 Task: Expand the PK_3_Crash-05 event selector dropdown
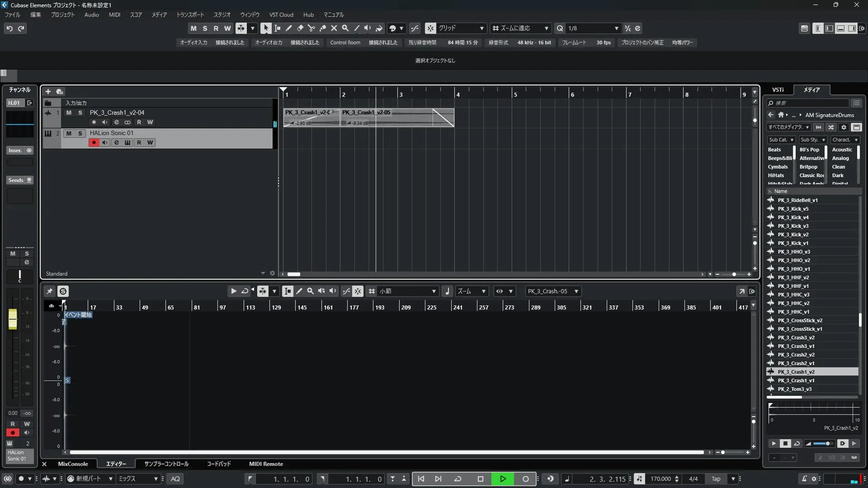pyautogui.click(x=576, y=291)
